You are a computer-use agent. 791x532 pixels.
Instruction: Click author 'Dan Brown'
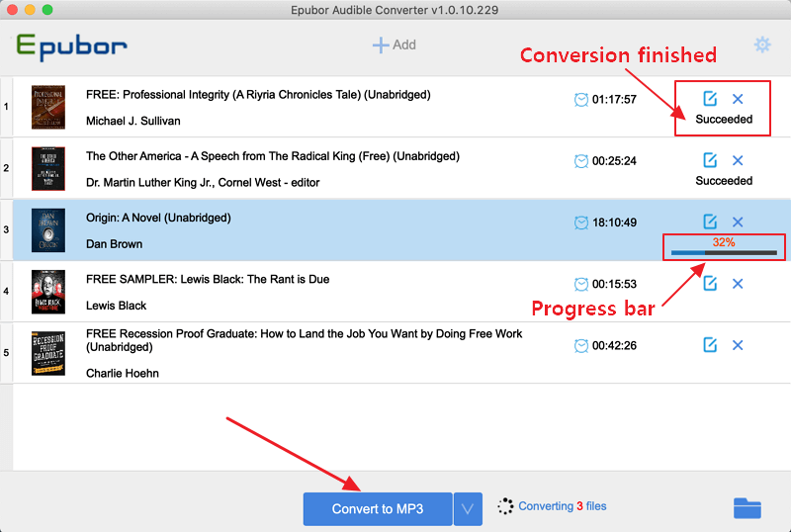(x=114, y=244)
